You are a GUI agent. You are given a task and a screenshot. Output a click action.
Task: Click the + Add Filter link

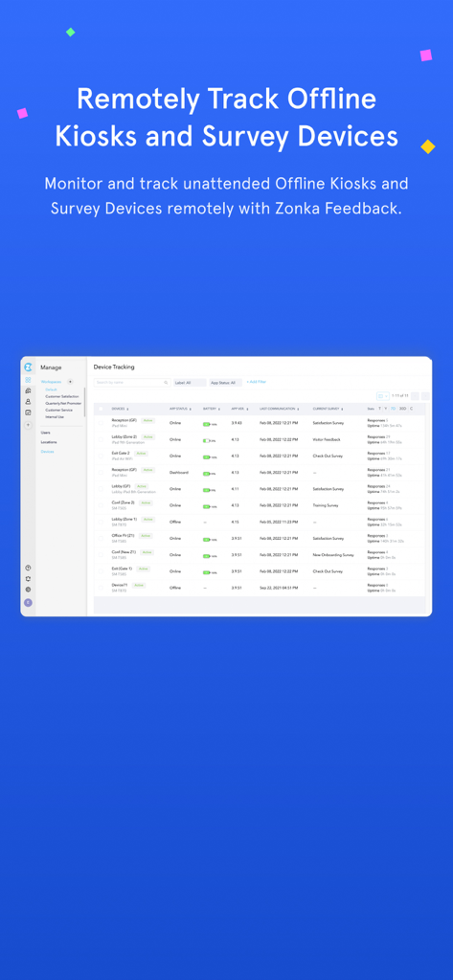[x=256, y=382]
